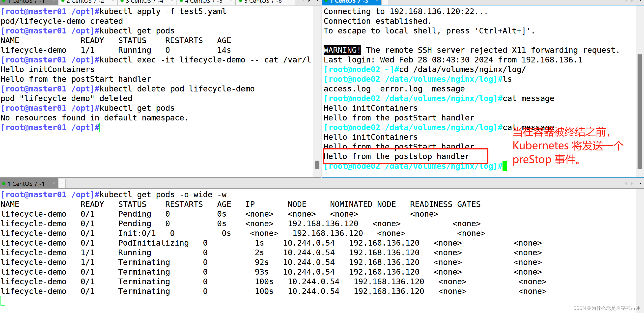
Task: Click the kubectl apply -f test5.yaml command
Action: coord(163,11)
